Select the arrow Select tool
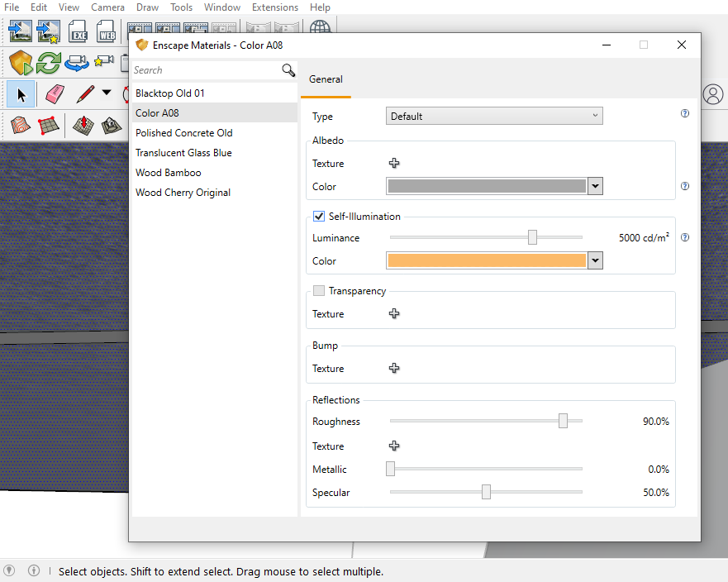This screenshot has width=728, height=582. [21, 94]
